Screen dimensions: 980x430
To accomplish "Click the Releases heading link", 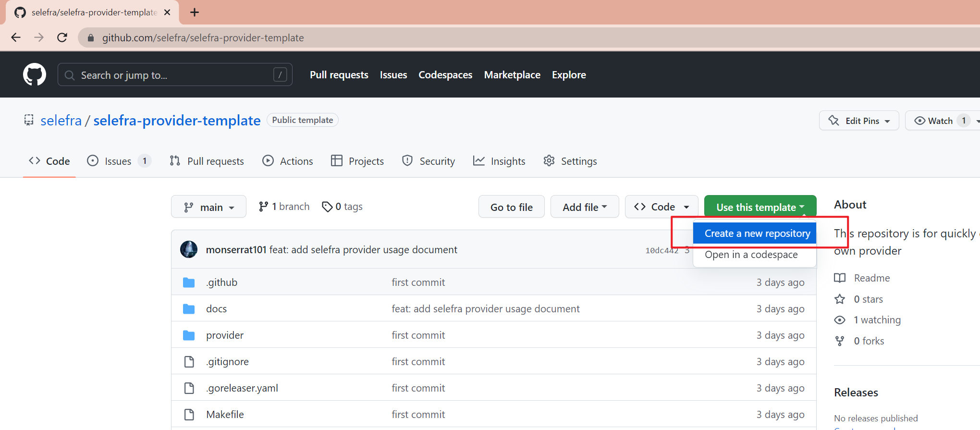I will click(x=856, y=393).
